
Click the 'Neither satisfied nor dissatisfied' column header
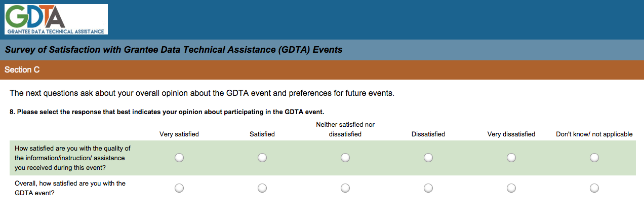tap(345, 129)
